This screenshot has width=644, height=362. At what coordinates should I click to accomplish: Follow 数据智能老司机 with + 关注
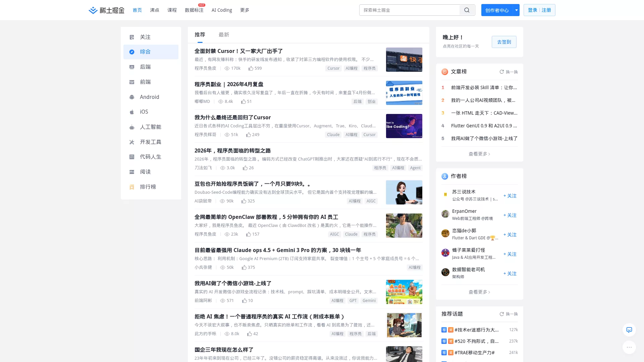[510, 274]
